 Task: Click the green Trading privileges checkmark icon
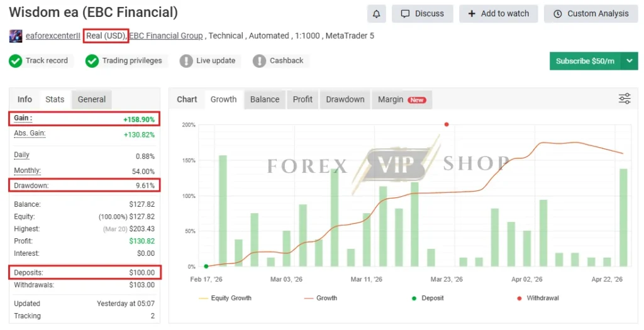tap(92, 61)
